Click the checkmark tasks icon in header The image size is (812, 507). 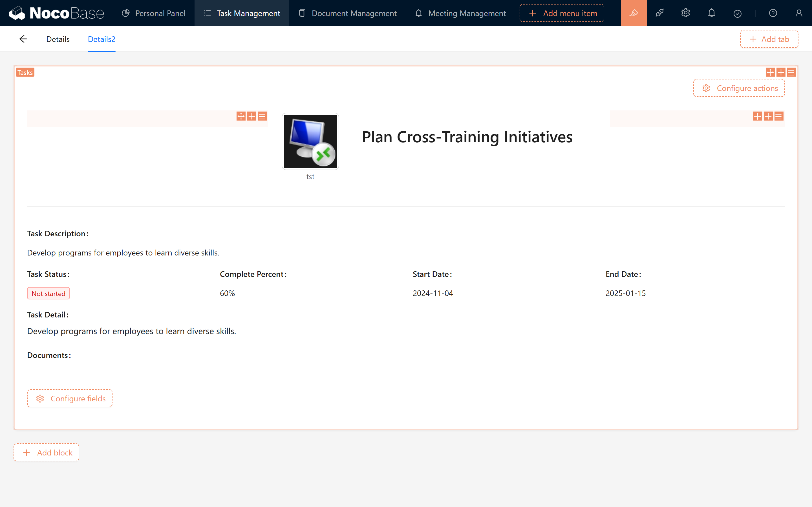pos(737,14)
